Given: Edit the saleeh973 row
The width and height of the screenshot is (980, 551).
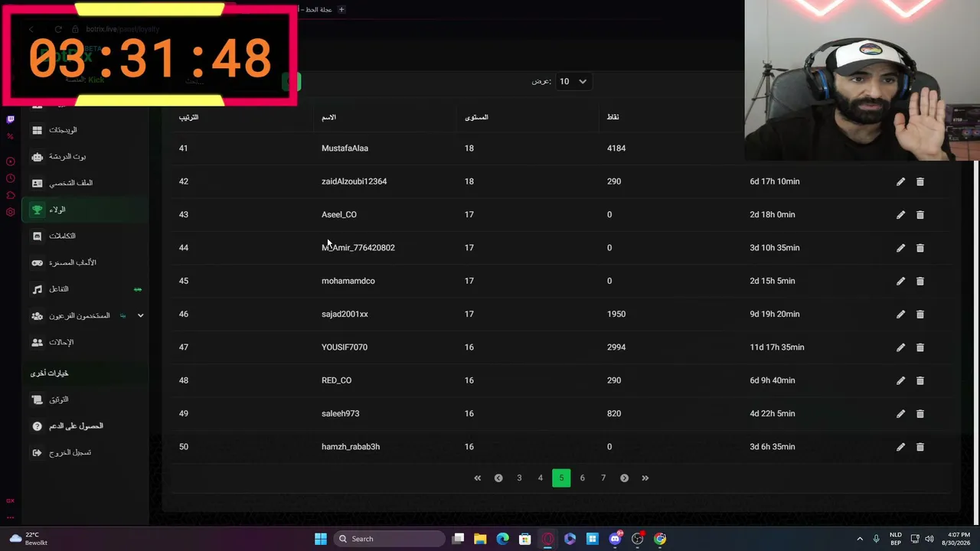Looking at the screenshot, I should click(900, 414).
